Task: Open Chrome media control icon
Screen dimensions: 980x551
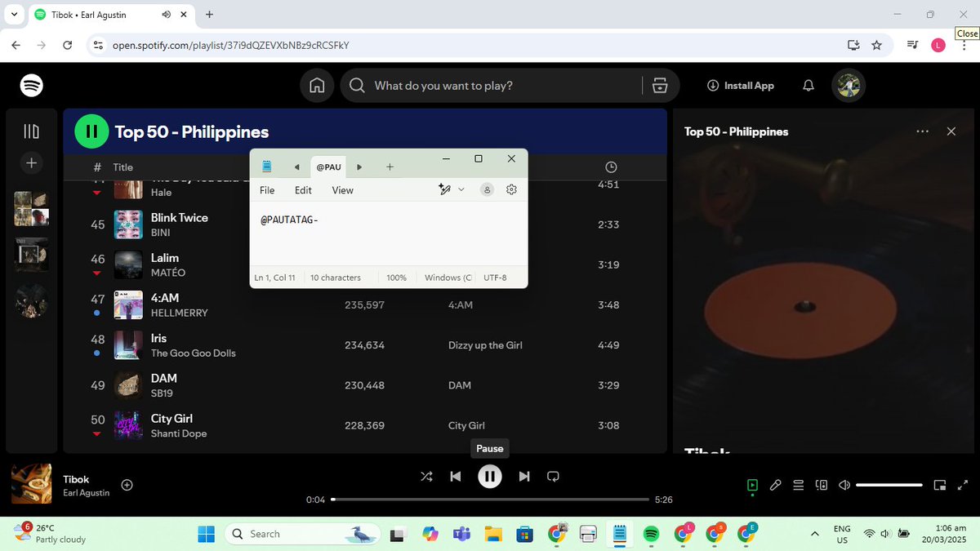Action: 913,45
